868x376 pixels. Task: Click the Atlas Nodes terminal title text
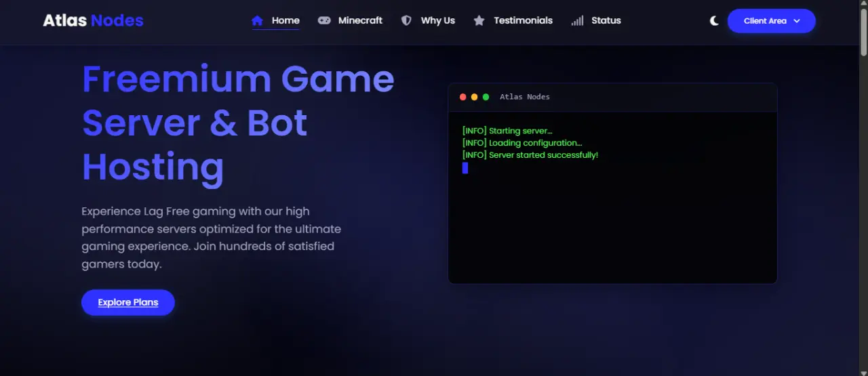coord(525,97)
